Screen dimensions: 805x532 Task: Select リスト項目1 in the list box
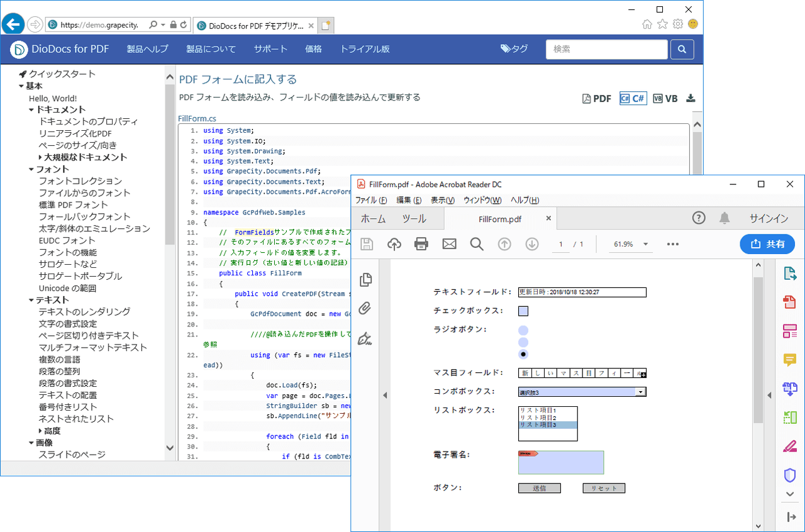547,411
